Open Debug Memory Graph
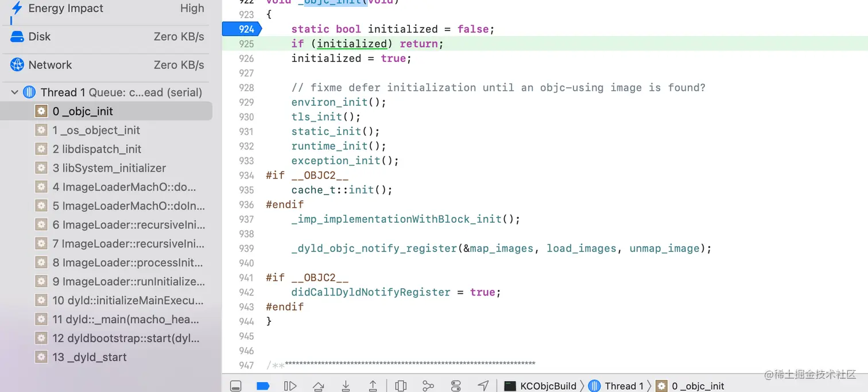The width and height of the screenshot is (868, 392). [x=428, y=386]
